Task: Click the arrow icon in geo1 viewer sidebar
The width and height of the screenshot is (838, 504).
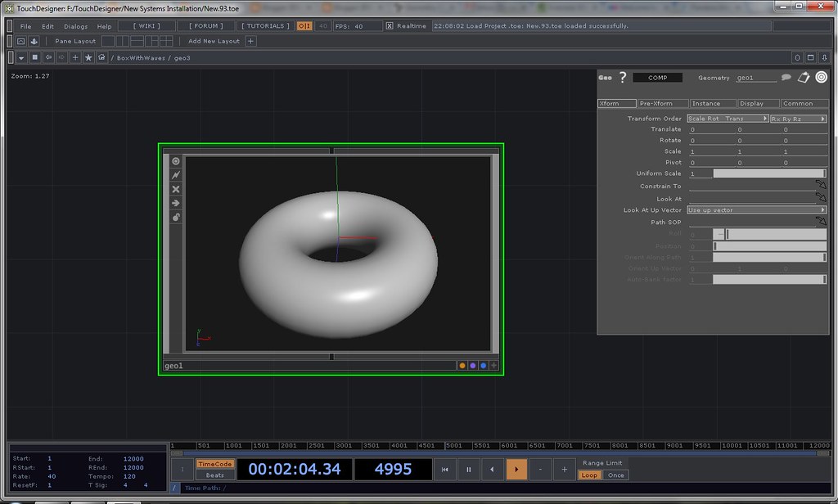Action: pyautogui.click(x=175, y=203)
